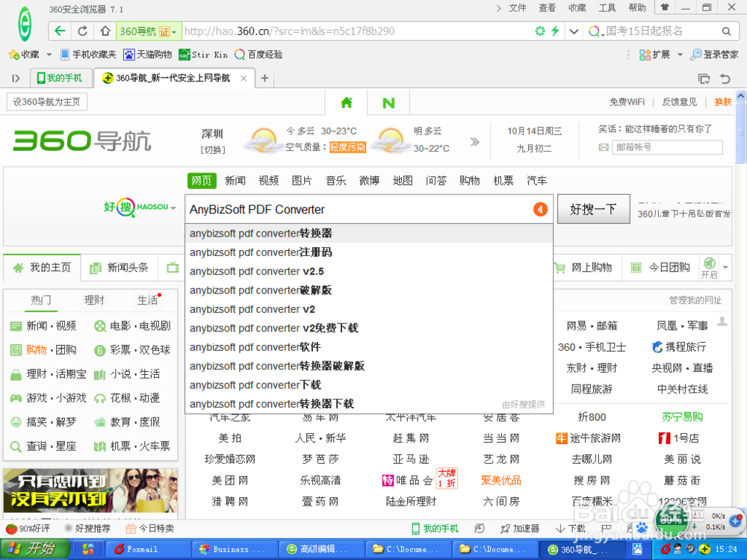The image size is (747, 560).
Task: Open the Stir Kin bookmark
Action: [203, 55]
